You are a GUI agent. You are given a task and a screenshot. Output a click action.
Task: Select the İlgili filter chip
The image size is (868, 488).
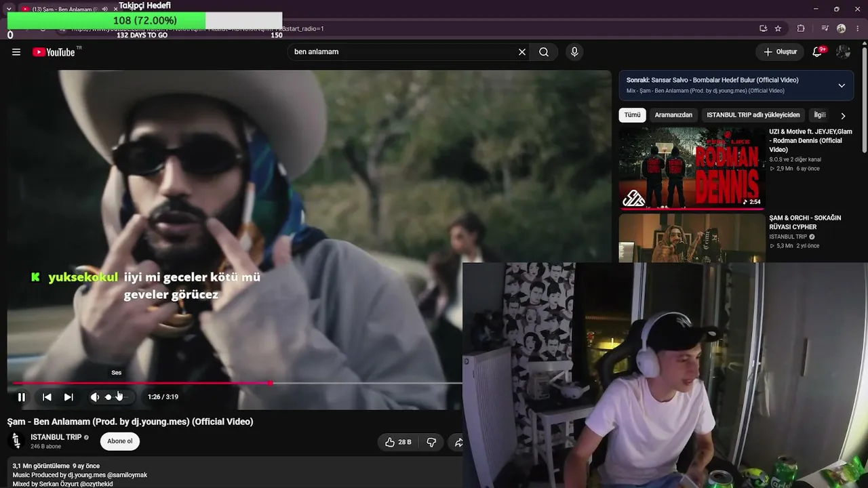coord(819,115)
